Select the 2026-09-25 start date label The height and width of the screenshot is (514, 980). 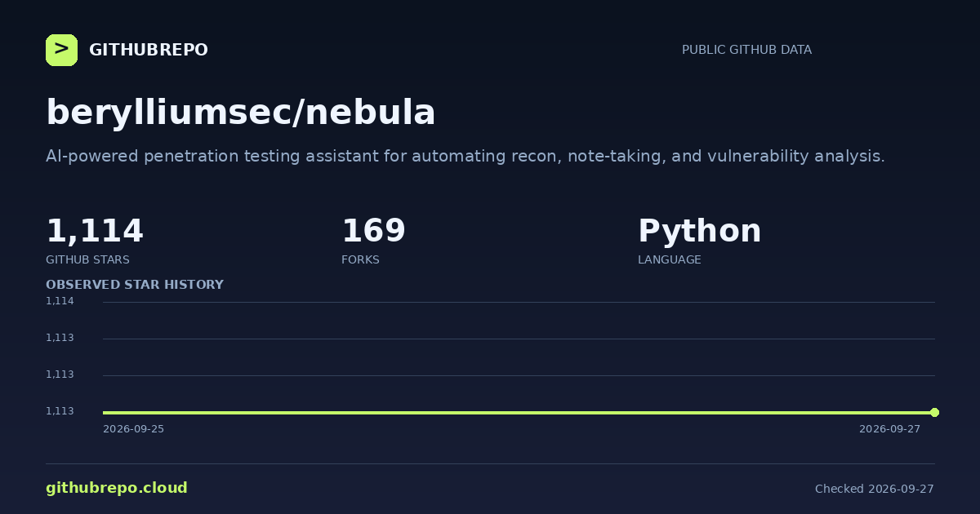[x=133, y=429]
